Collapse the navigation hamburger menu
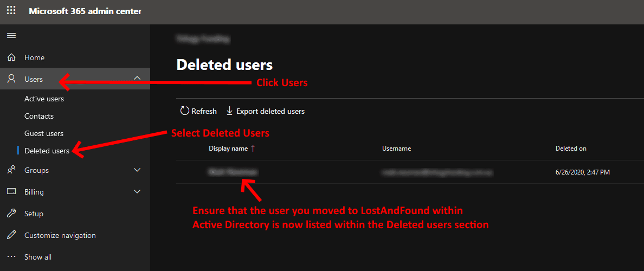 click(x=11, y=36)
